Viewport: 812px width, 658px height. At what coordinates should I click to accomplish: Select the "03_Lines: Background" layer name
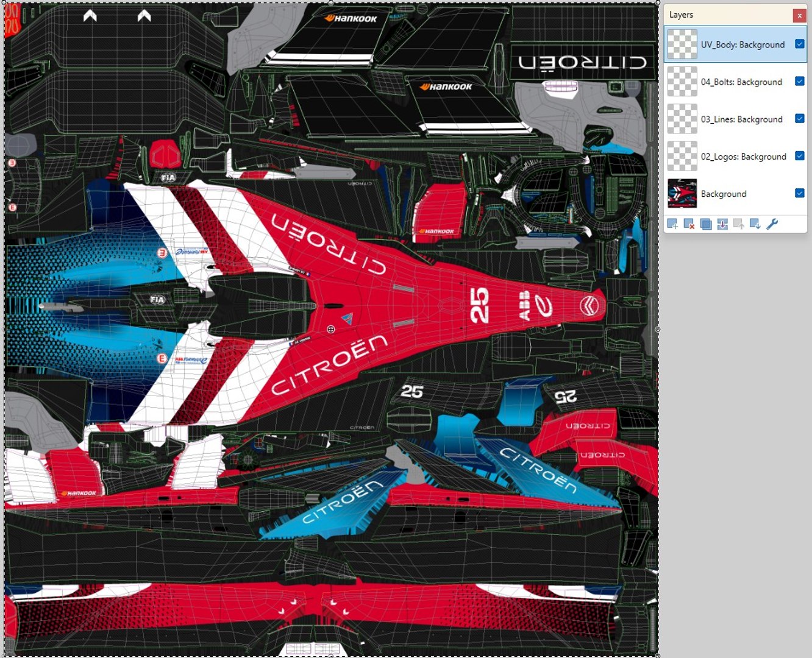(x=741, y=119)
